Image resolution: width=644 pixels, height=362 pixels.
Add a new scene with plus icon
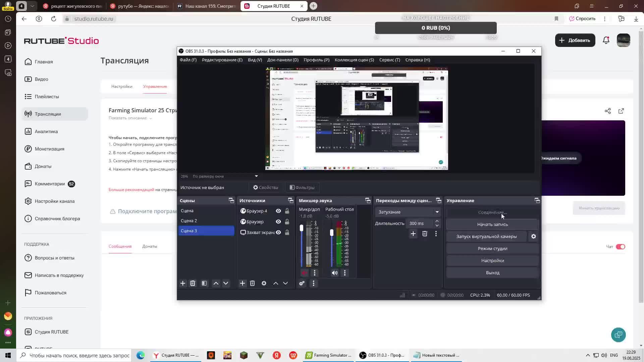pos(183,284)
